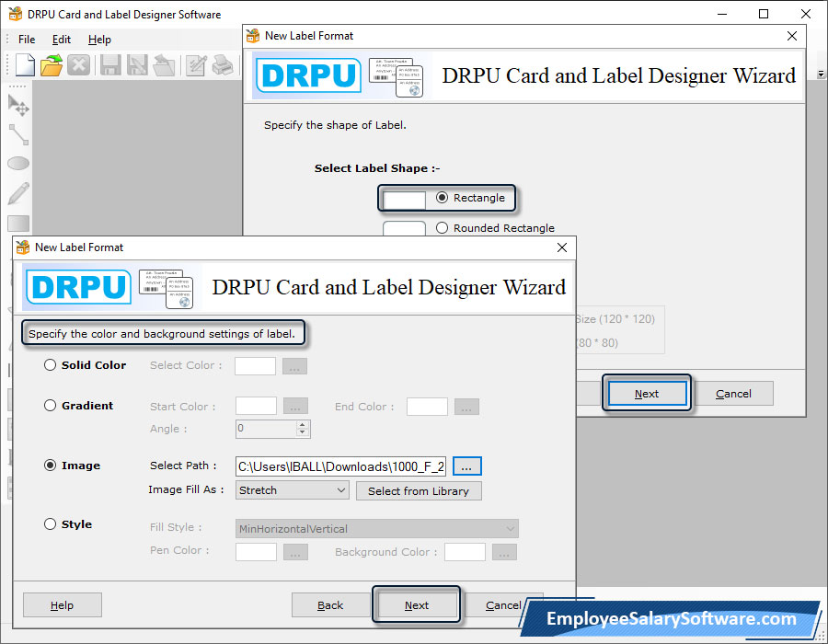Click the Save floppy disk icon

[x=110, y=65]
